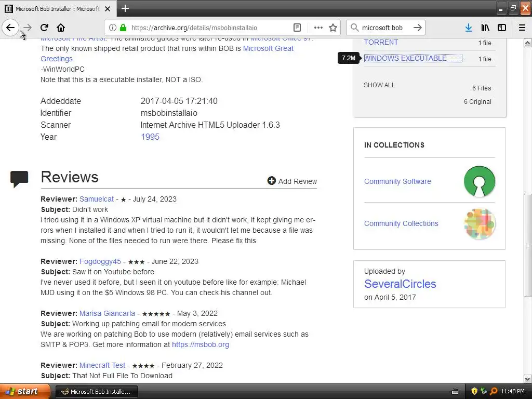Click the green secure connection padlock
The image size is (532, 399).
[123, 28]
